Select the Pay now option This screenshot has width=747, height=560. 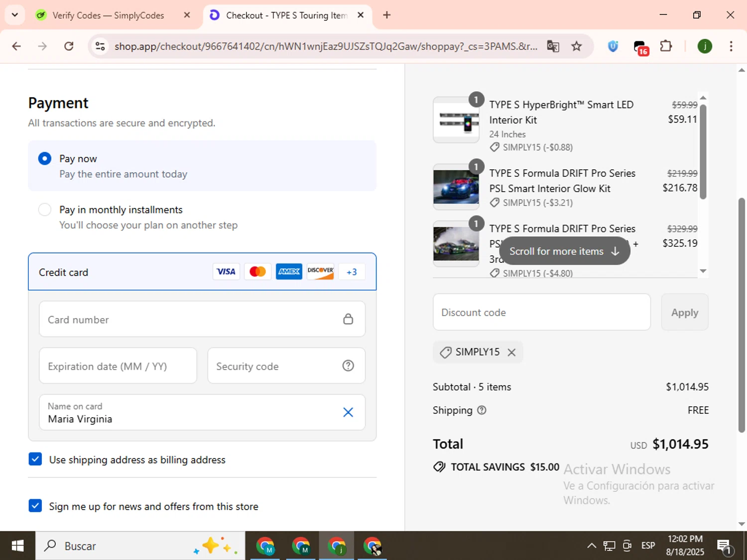pos(202,166)
